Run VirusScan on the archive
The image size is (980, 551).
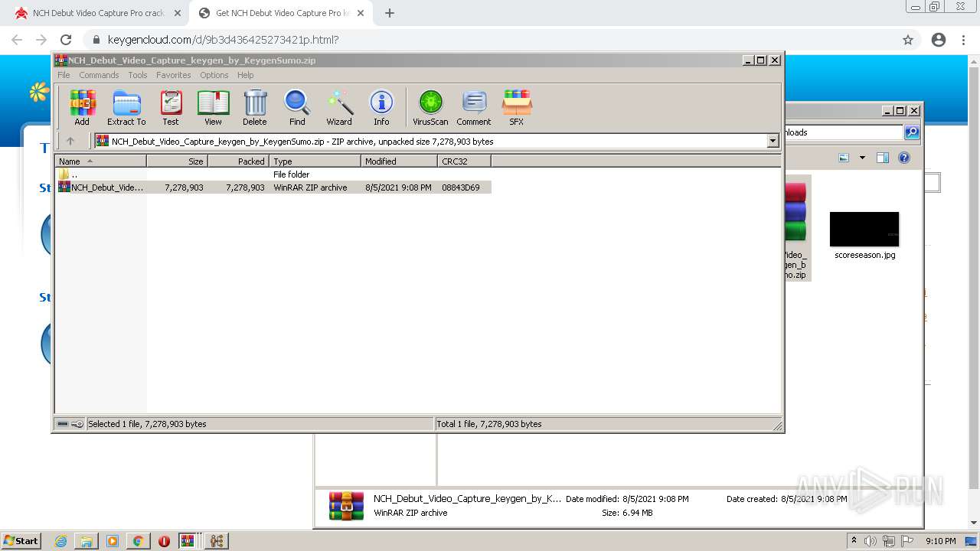430,108
